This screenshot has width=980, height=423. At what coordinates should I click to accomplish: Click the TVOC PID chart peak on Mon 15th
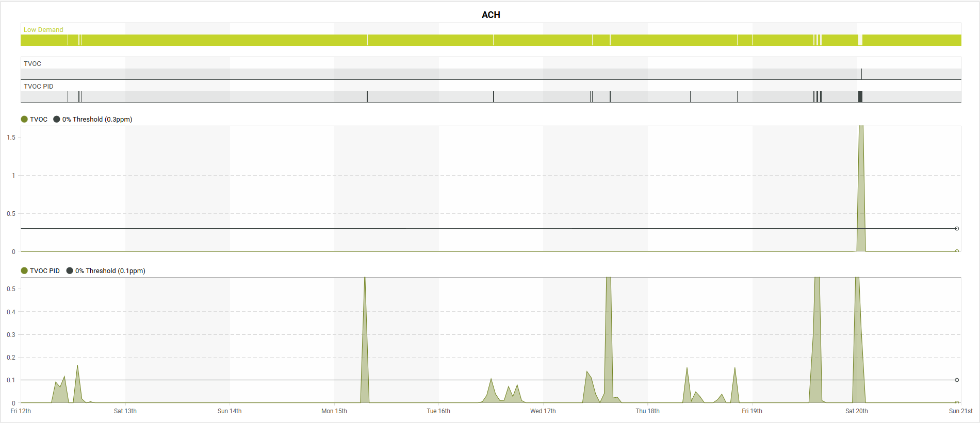pyautogui.click(x=365, y=340)
